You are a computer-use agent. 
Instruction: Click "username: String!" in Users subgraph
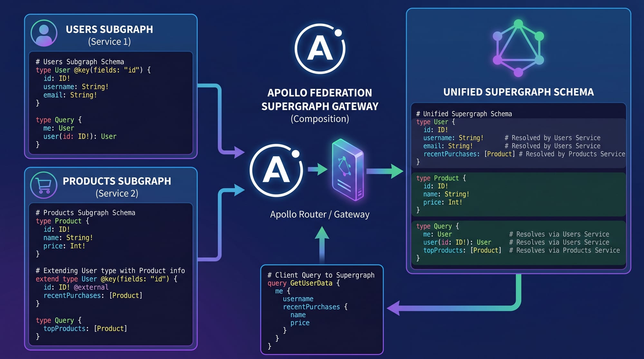pos(76,87)
